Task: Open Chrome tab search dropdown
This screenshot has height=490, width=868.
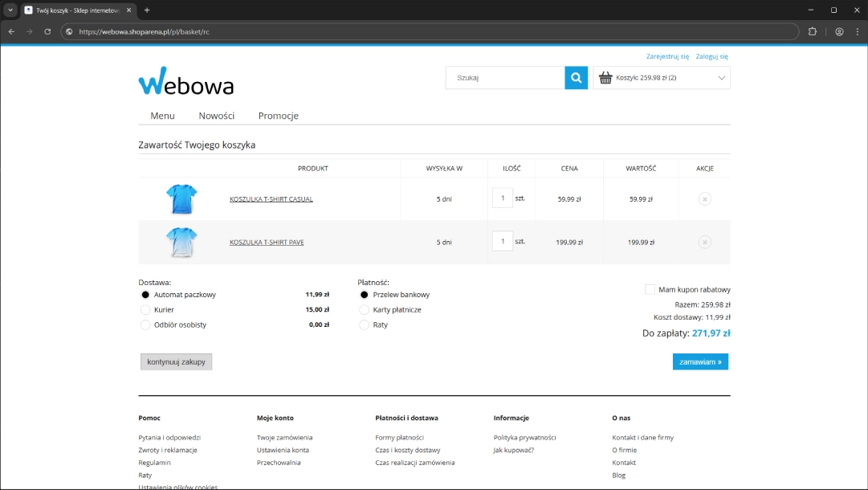Action: click(x=10, y=10)
